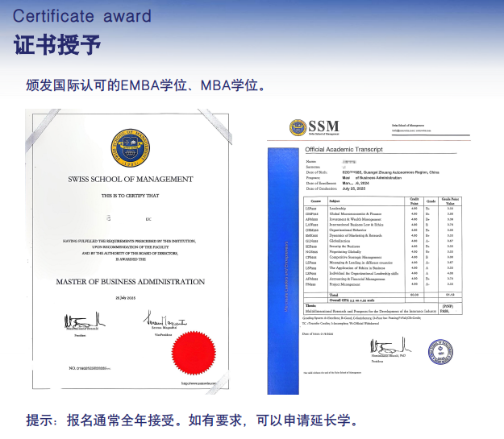Click the blue folder spine beside the transcript

(283, 271)
